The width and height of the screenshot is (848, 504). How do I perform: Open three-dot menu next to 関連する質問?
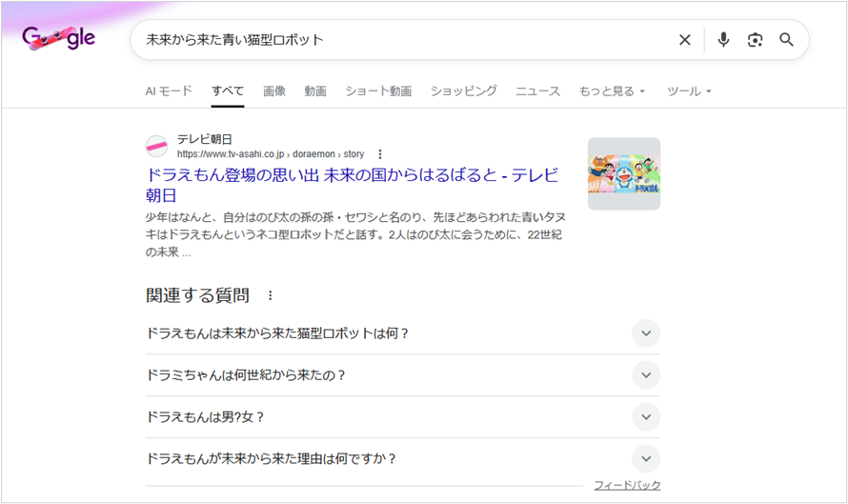click(270, 296)
